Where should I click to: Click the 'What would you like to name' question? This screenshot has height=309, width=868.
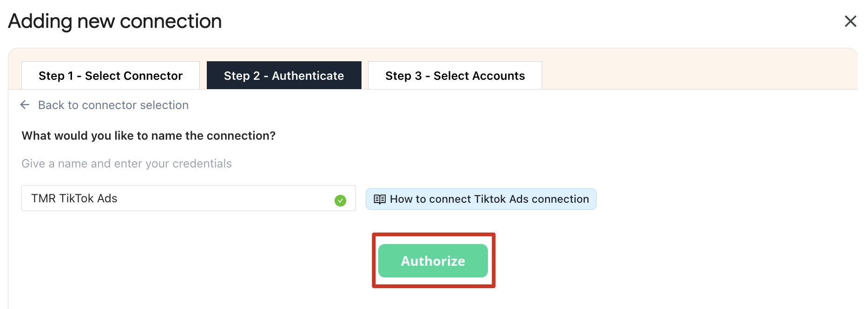(x=148, y=136)
